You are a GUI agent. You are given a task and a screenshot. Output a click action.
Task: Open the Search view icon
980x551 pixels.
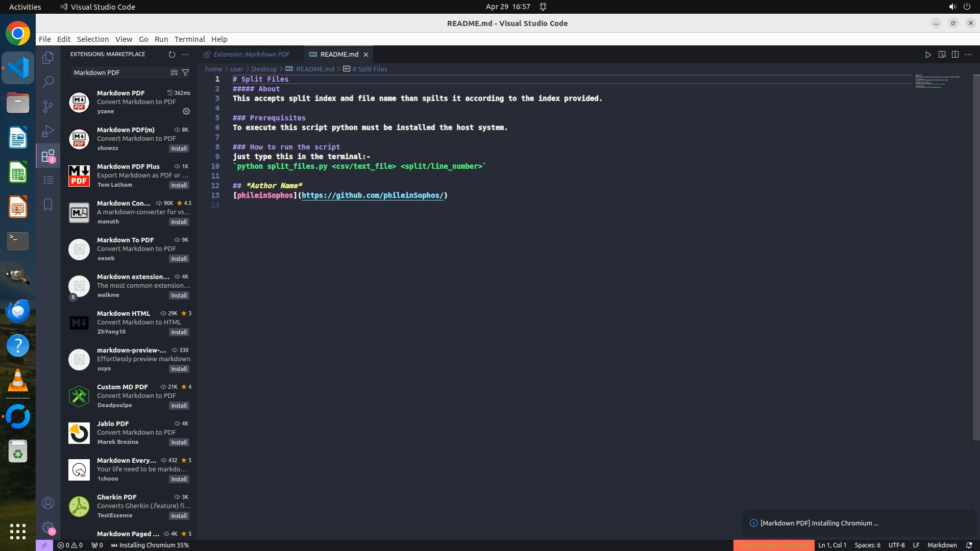point(48,82)
